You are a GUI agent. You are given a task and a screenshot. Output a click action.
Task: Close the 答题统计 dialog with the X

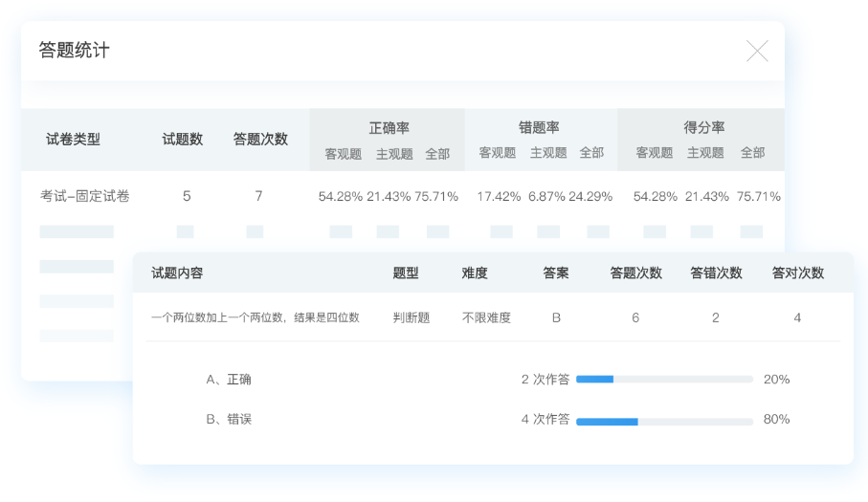click(x=756, y=52)
